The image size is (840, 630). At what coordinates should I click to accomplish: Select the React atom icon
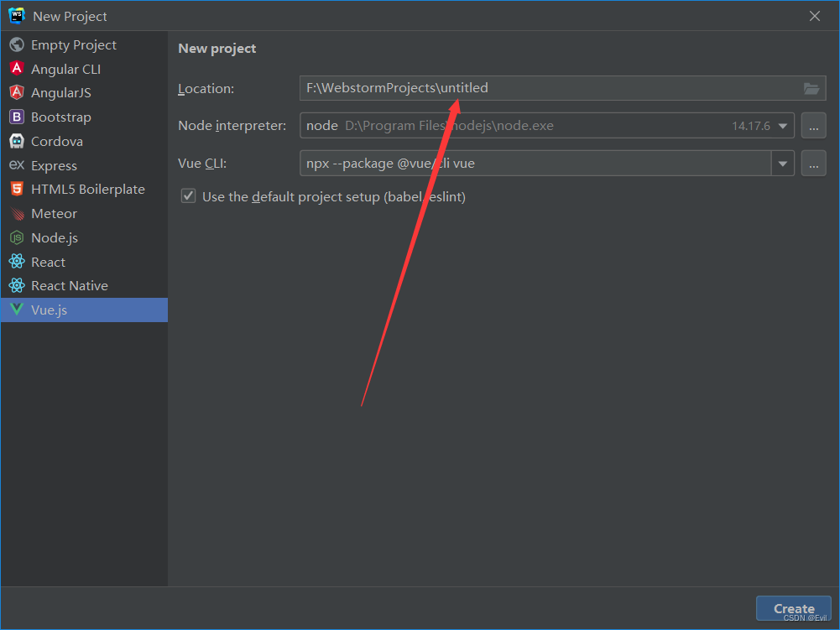pyautogui.click(x=16, y=262)
